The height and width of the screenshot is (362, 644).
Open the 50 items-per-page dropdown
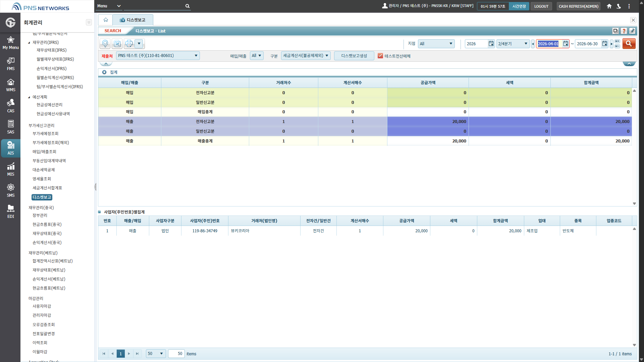[156, 354]
